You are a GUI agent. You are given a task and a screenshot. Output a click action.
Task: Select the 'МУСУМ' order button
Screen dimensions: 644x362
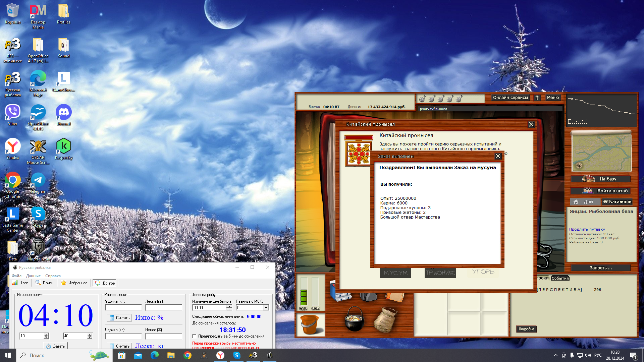click(395, 273)
